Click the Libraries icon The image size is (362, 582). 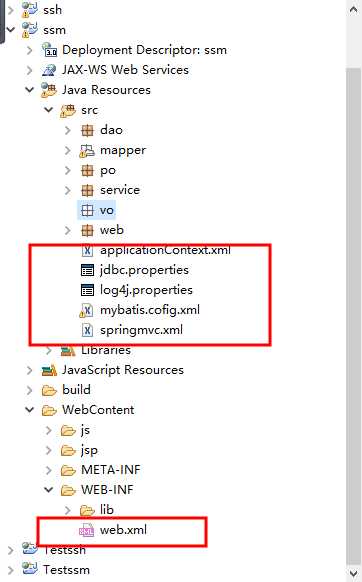(68, 350)
